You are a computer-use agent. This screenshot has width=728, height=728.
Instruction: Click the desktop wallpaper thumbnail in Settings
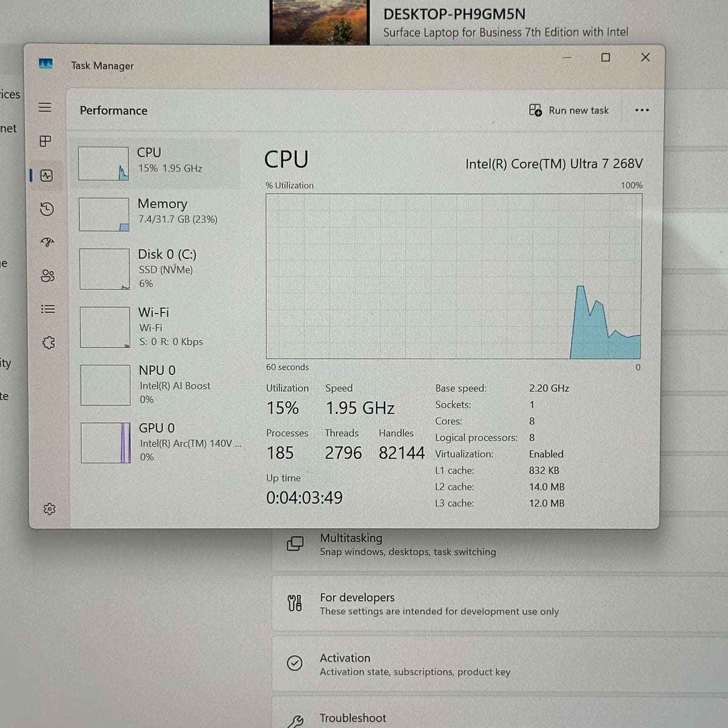click(320, 22)
